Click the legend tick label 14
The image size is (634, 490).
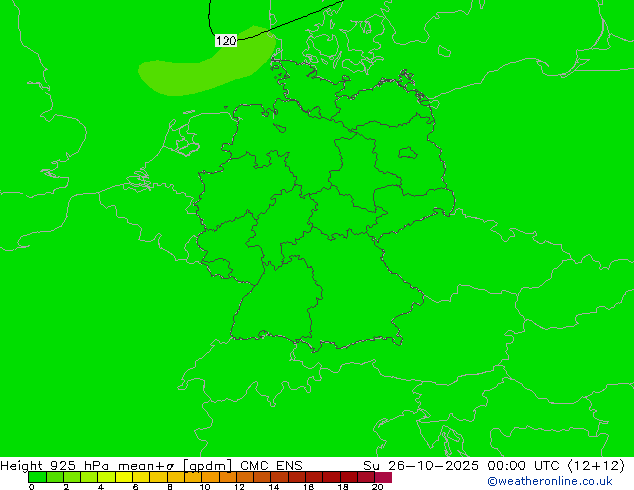[x=274, y=487]
